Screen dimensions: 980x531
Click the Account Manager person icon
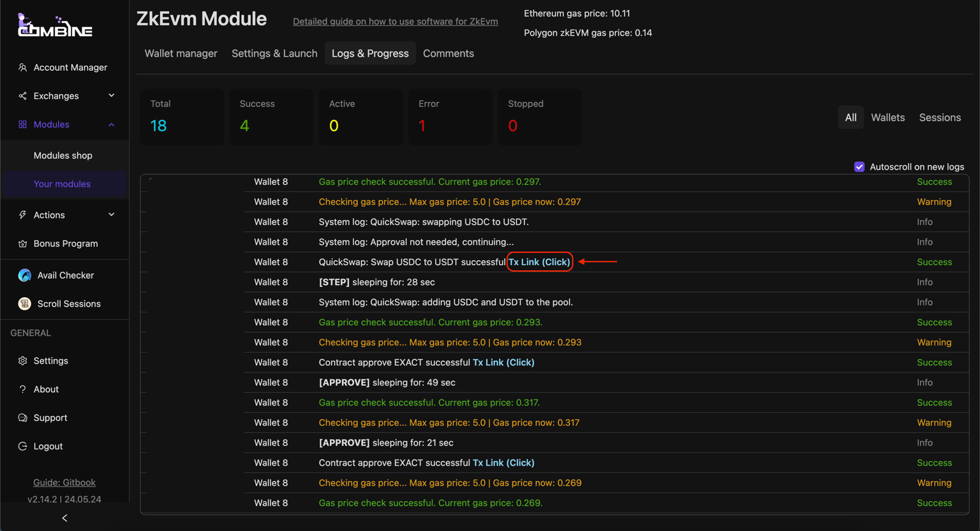point(23,68)
